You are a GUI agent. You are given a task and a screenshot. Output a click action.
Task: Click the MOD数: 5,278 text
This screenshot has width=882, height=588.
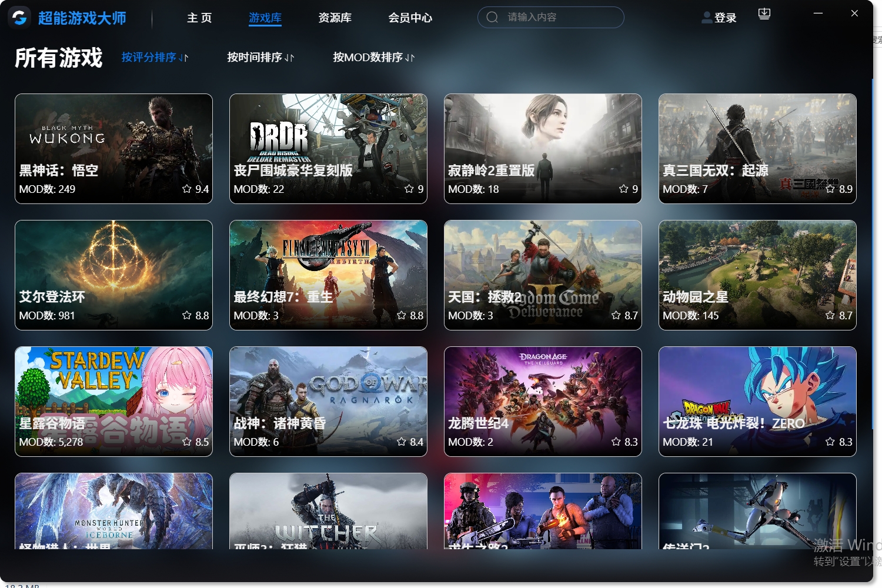pyautogui.click(x=51, y=442)
